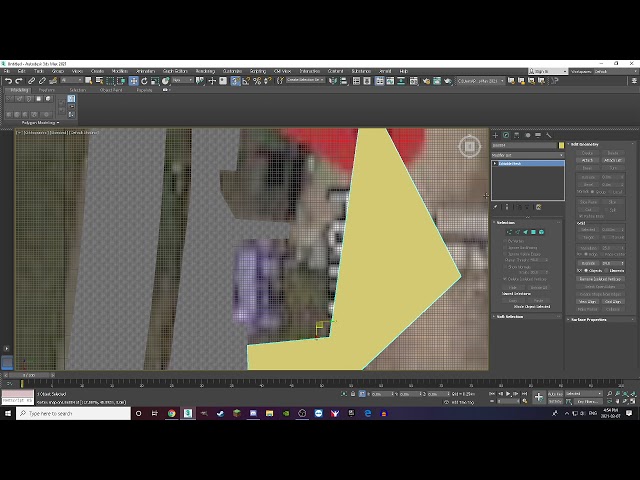Open the Motion panel icon
640x480 pixels.
tap(527, 135)
